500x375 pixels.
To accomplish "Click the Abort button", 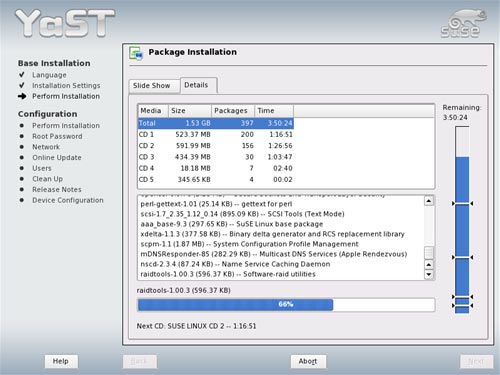I will tap(308, 361).
